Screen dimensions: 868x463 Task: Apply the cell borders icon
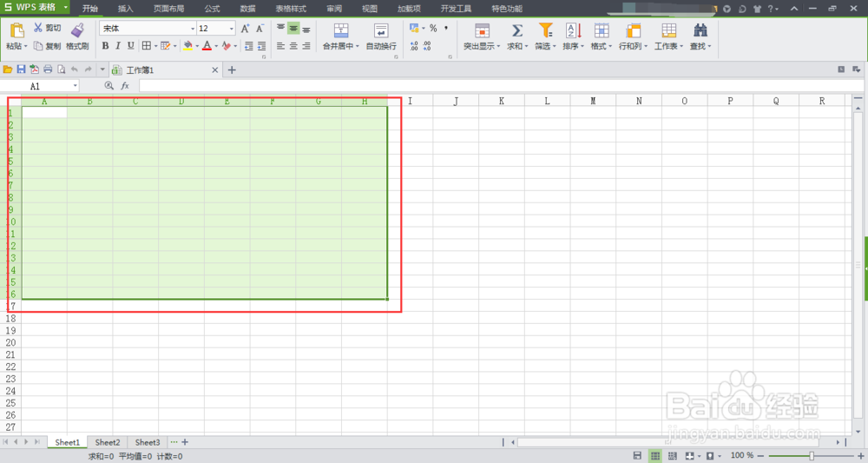coord(147,46)
